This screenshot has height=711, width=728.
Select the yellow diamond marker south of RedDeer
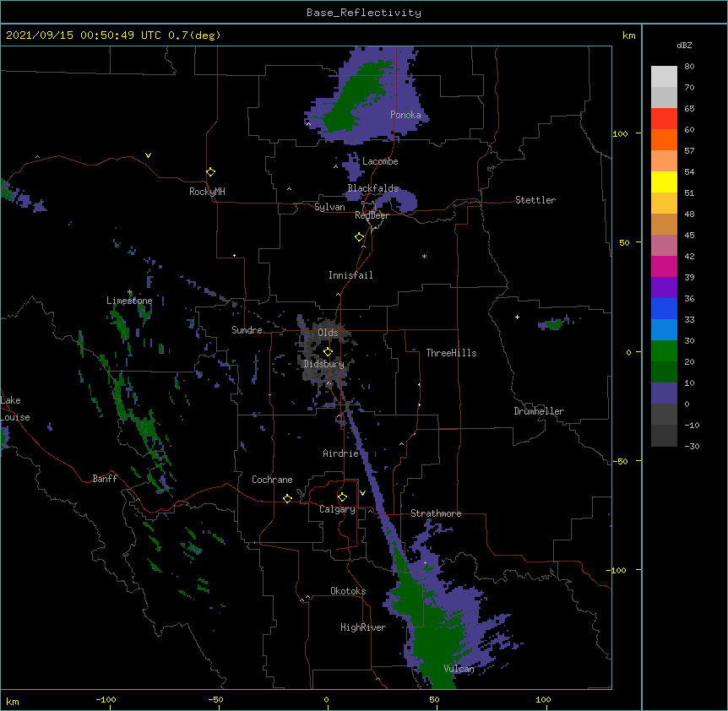point(359,237)
